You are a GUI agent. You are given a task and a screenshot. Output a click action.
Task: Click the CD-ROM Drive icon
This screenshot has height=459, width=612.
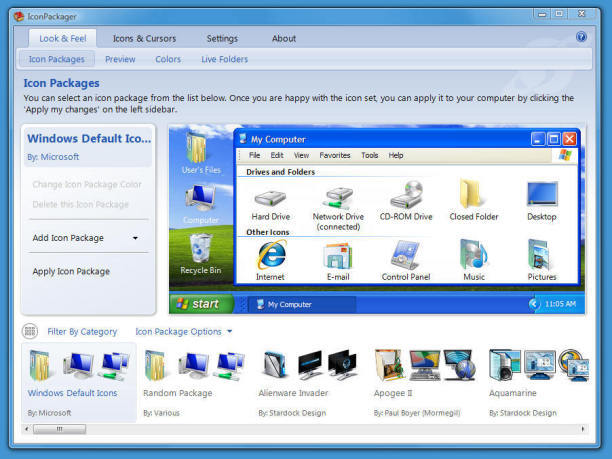406,195
